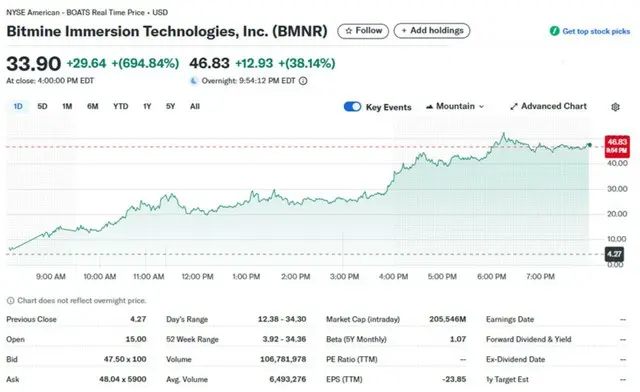Switch to the 5D range tab
Screen dimensions: 640x392
coord(42,107)
